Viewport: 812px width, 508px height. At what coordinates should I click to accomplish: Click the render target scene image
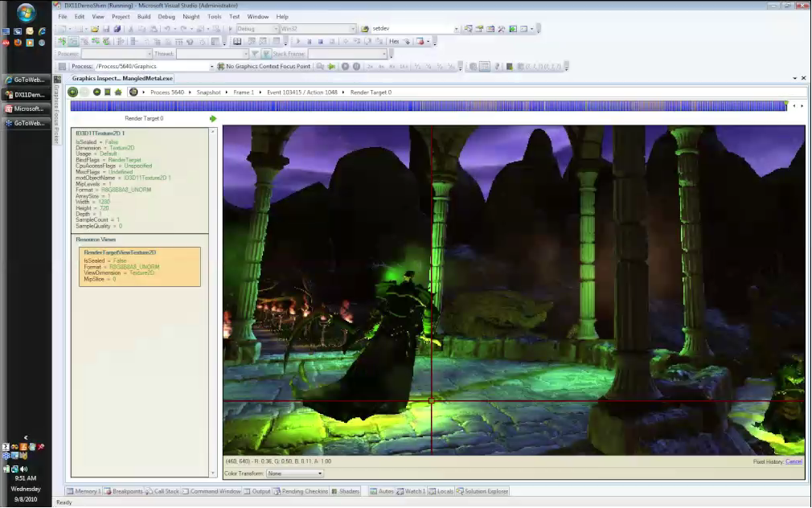514,290
